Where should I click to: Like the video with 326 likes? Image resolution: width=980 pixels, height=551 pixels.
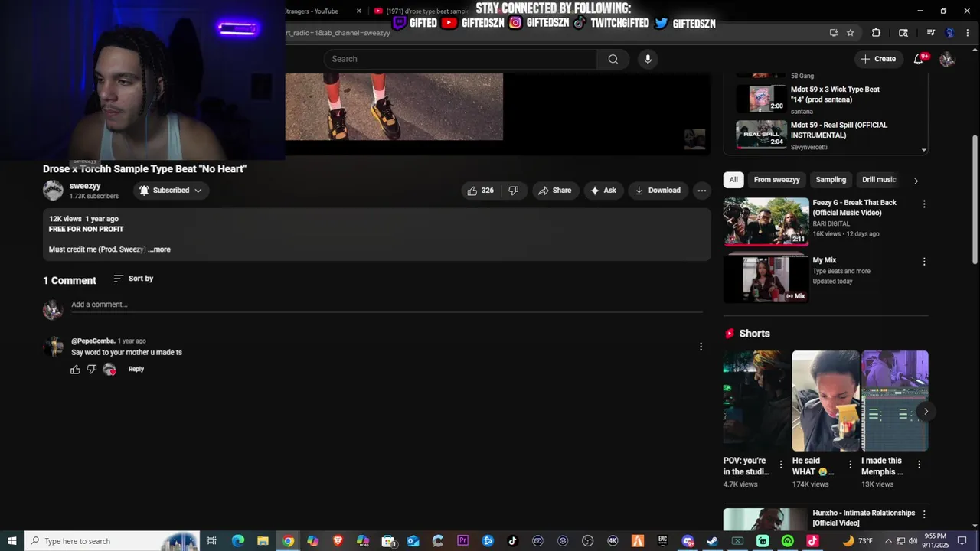[481, 191]
